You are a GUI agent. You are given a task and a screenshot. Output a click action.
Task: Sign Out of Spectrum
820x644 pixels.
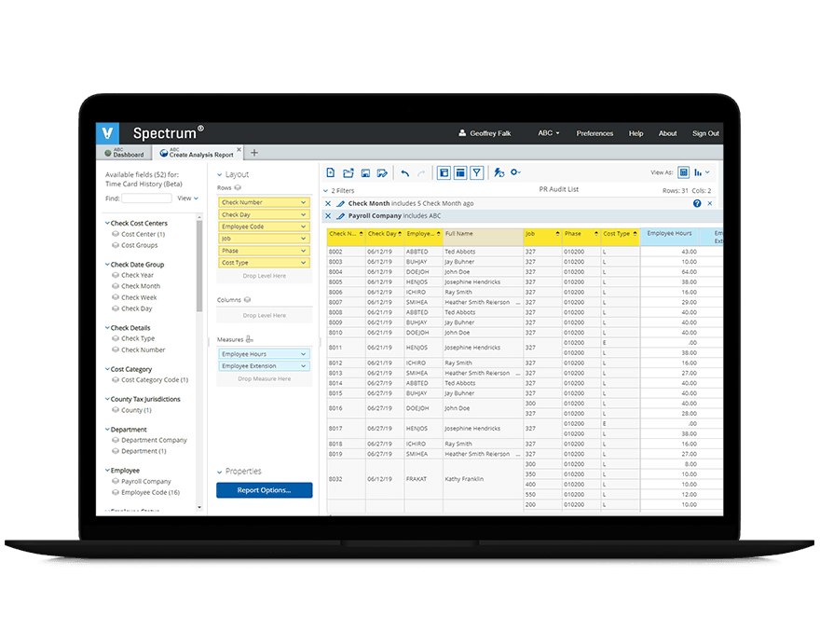point(705,133)
